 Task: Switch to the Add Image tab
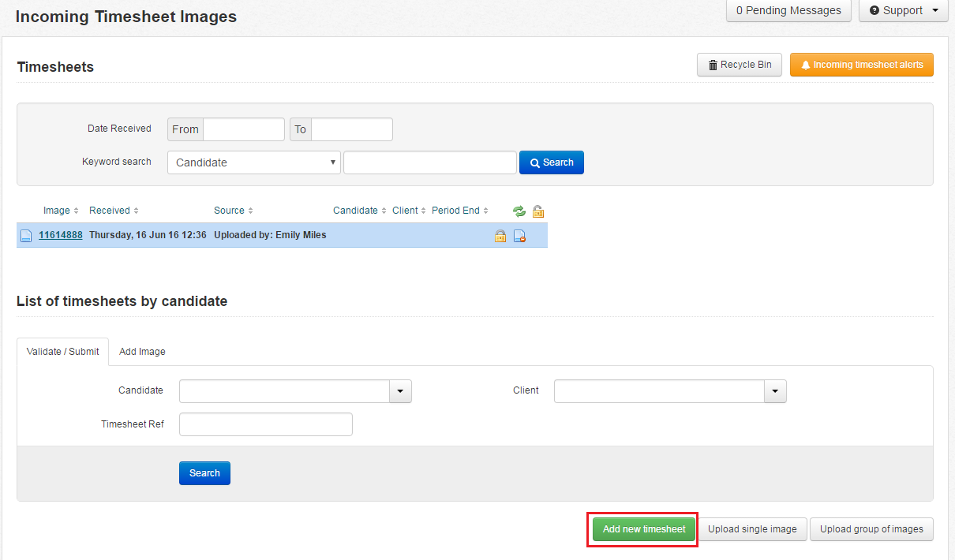click(x=142, y=352)
